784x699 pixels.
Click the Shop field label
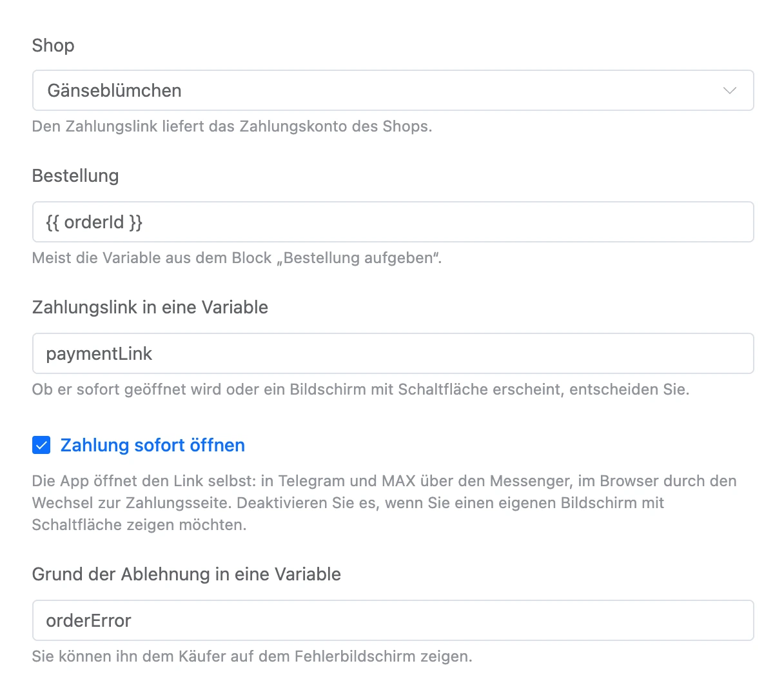tap(53, 45)
